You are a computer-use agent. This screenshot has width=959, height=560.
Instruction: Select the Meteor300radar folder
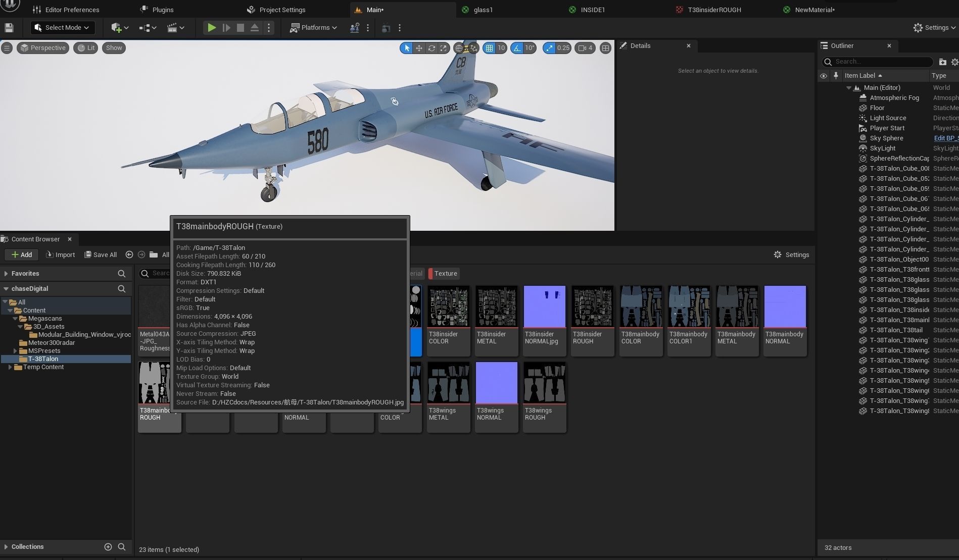pyautogui.click(x=52, y=343)
